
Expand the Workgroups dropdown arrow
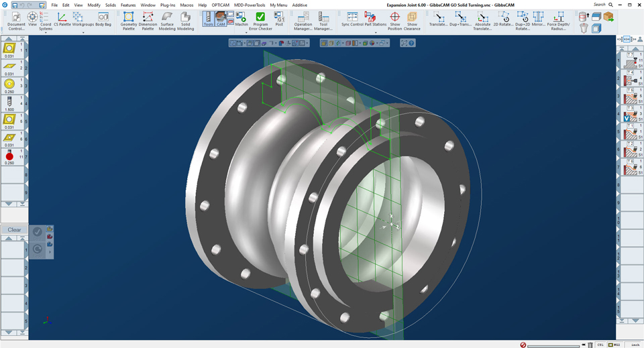click(83, 32)
